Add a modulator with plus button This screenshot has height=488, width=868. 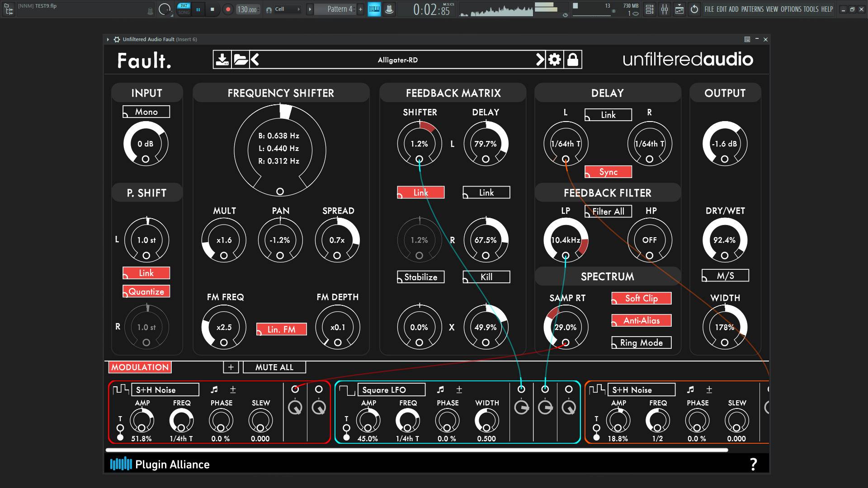pos(231,367)
